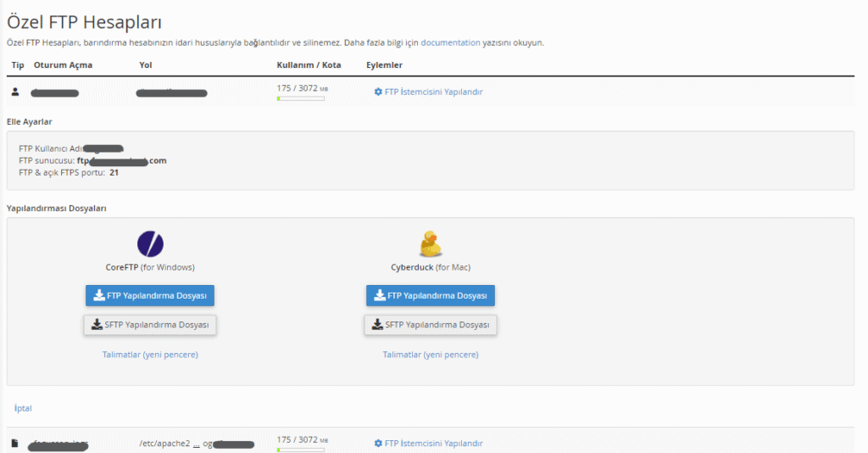Click usage bar in the bottom row
The height and width of the screenshot is (453, 868).
301,450
